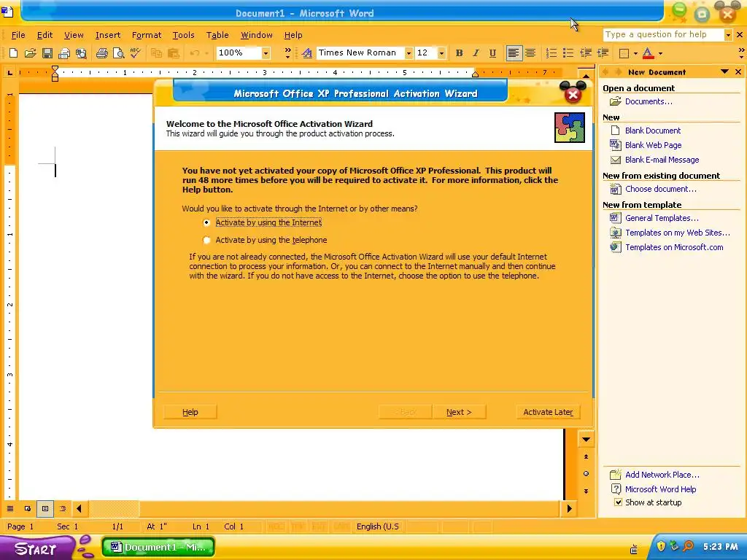Open the Format menu
Screen dimensions: 747x560
(x=147, y=35)
